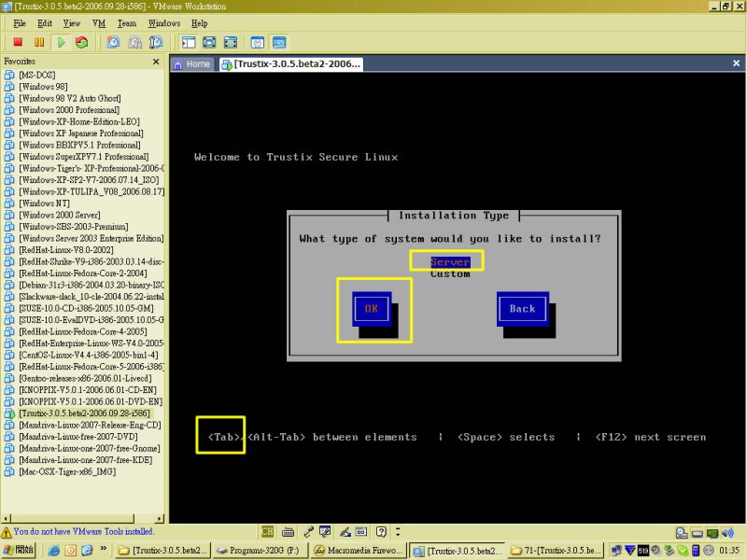Select Server installation type
This screenshot has width=747, height=560.
450,262
